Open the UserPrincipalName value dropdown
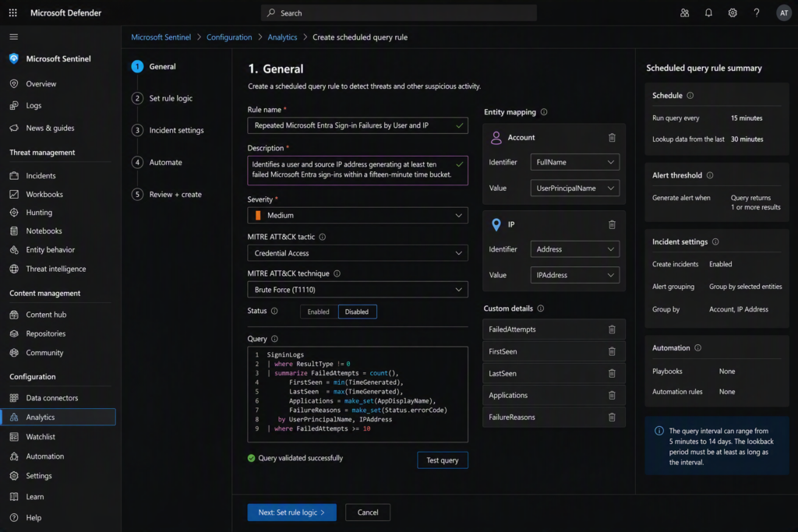798x532 pixels. coord(574,188)
